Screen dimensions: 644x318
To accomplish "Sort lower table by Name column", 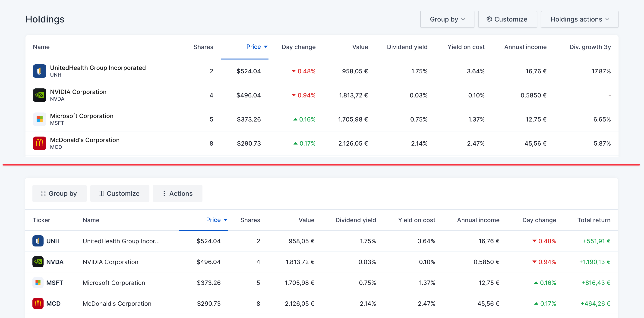I will coord(91,220).
